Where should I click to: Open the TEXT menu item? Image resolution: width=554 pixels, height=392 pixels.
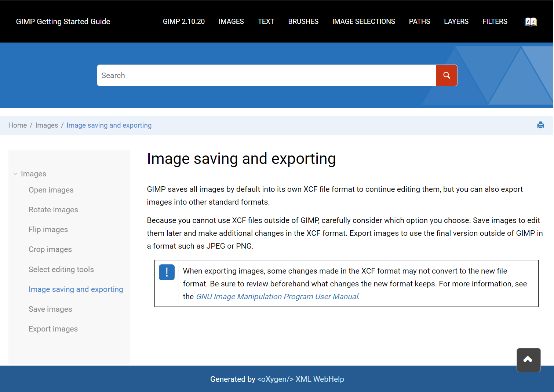[266, 22]
